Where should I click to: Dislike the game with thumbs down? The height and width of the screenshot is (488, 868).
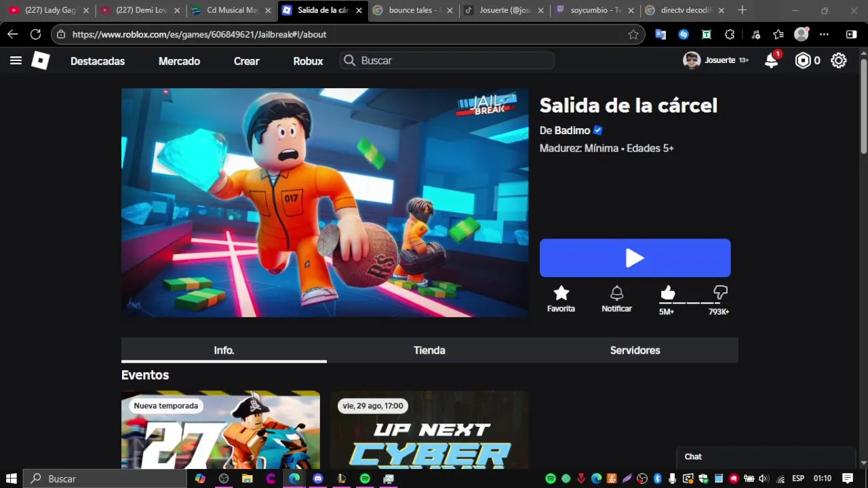tap(720, 293)
